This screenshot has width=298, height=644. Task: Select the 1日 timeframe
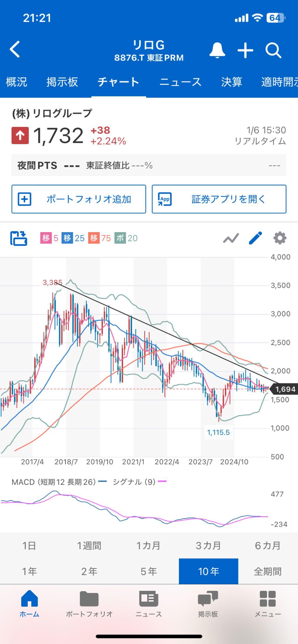tap(29, 545)
